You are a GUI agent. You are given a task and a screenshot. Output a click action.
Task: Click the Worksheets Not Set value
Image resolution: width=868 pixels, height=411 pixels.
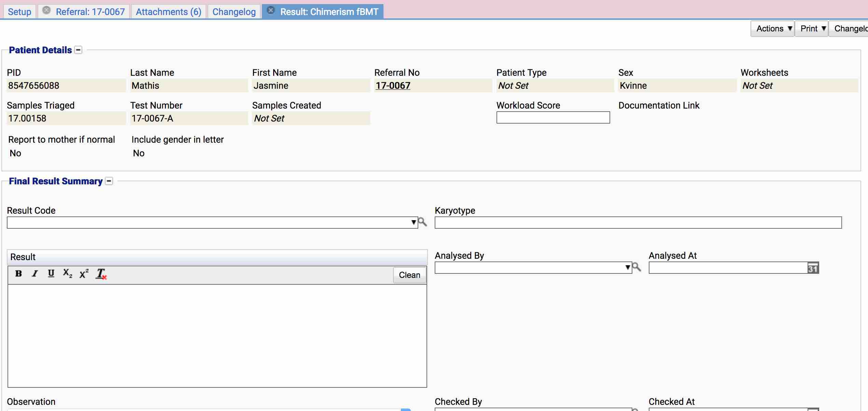(757, 86)
